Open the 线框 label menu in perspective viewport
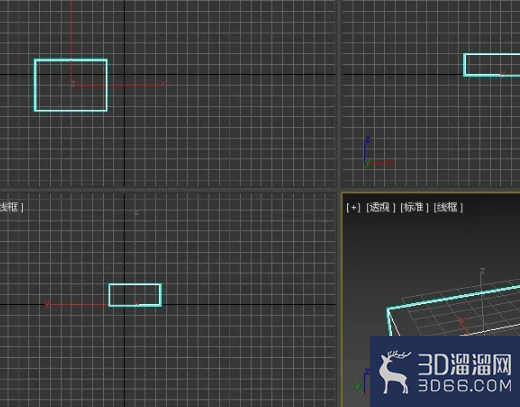 coord(448,207)
